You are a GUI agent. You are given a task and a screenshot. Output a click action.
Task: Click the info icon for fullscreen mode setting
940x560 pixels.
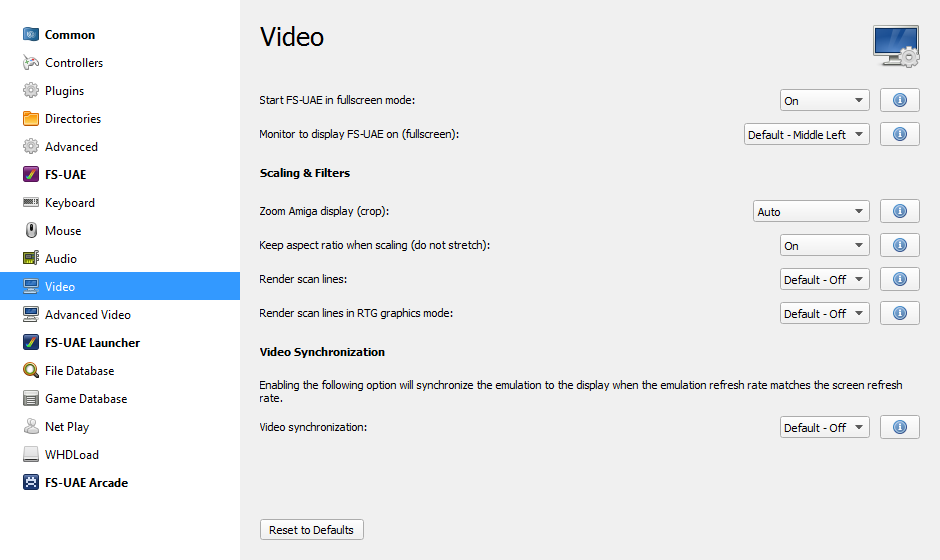(899, 101)
